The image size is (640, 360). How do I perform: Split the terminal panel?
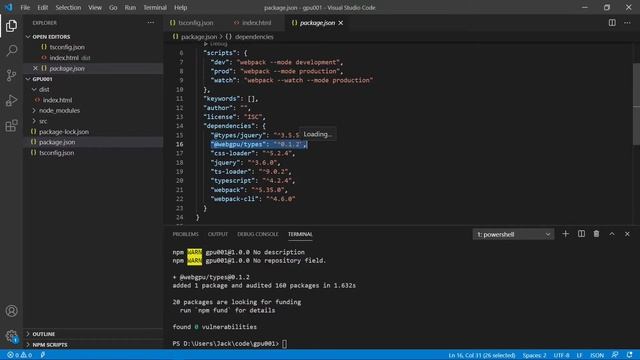click(x=581, y=234)
